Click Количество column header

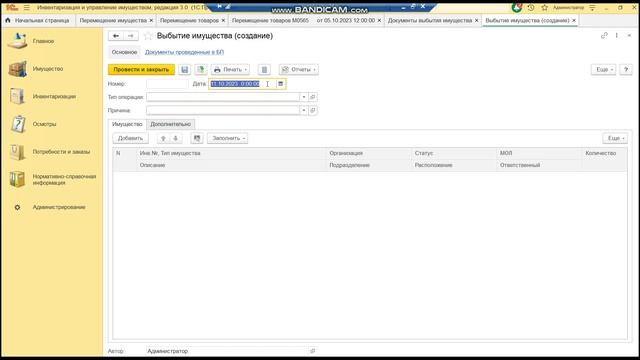pos(600,153)
